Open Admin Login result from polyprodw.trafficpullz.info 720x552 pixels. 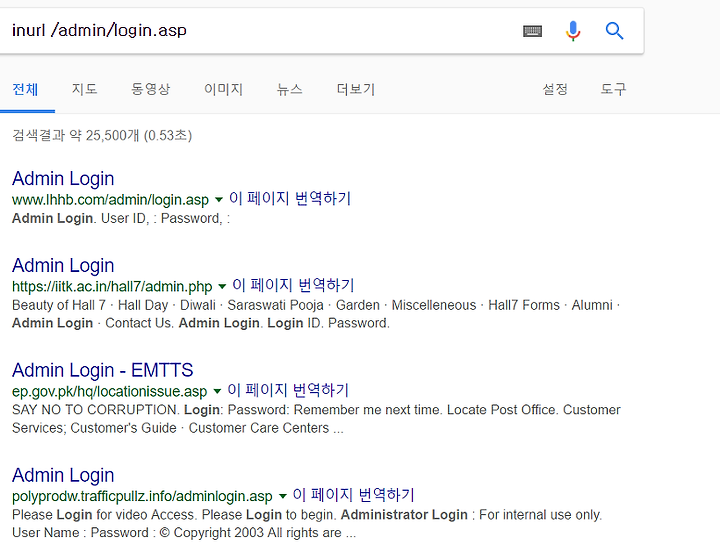pyautogui.click(x=63, y=475)
